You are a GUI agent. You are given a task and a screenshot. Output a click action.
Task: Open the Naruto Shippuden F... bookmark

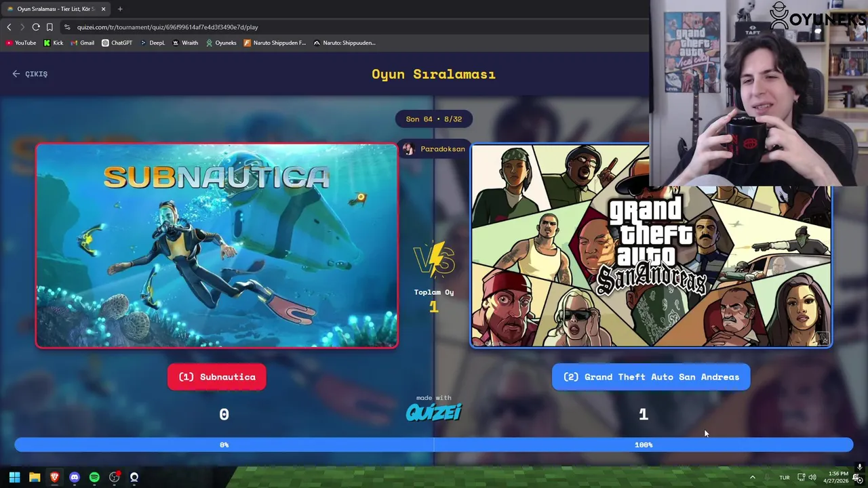(x=275, y=43)
